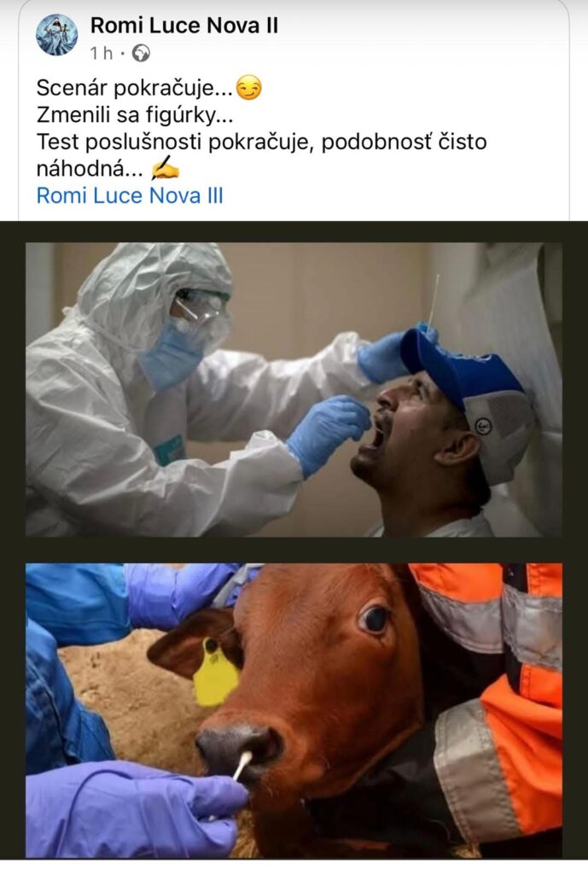Click the 'Zmenili sa figúrky...' text line
Viewport: 588px width, 874px height.
tap(135, 115)
